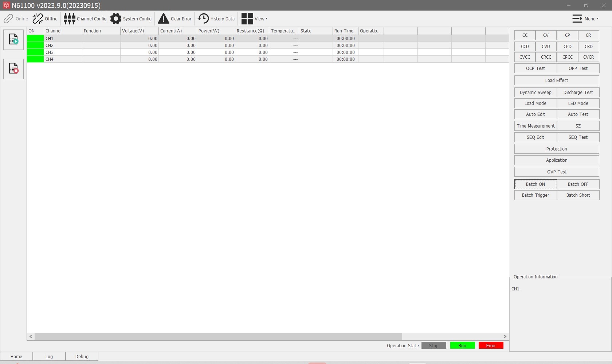This screenshot has height=364, width=612.
Task: Open History Data clock icon
Action: click(203, 19)
